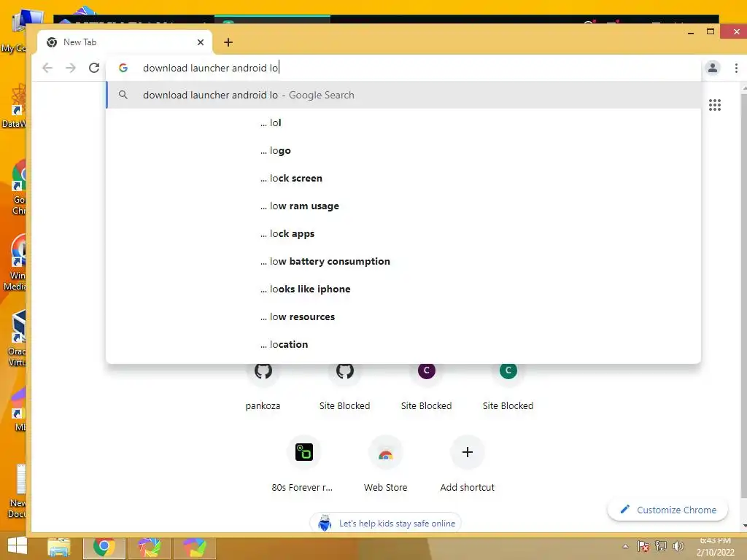Choose the 'low battery consumption' suggestion
This screenshot has width=747, height=560.
[403, 261]
